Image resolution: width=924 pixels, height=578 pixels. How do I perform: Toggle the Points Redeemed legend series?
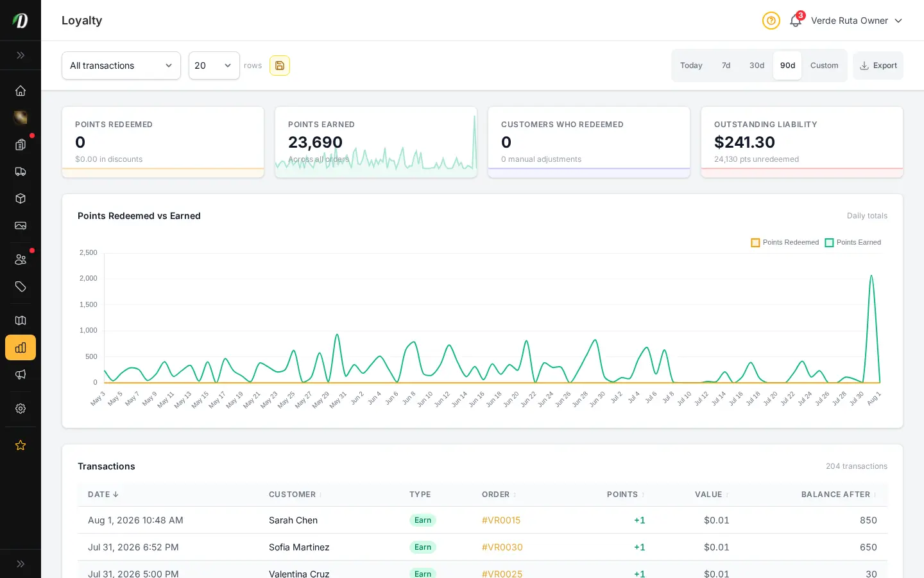(x=785, y=242)
